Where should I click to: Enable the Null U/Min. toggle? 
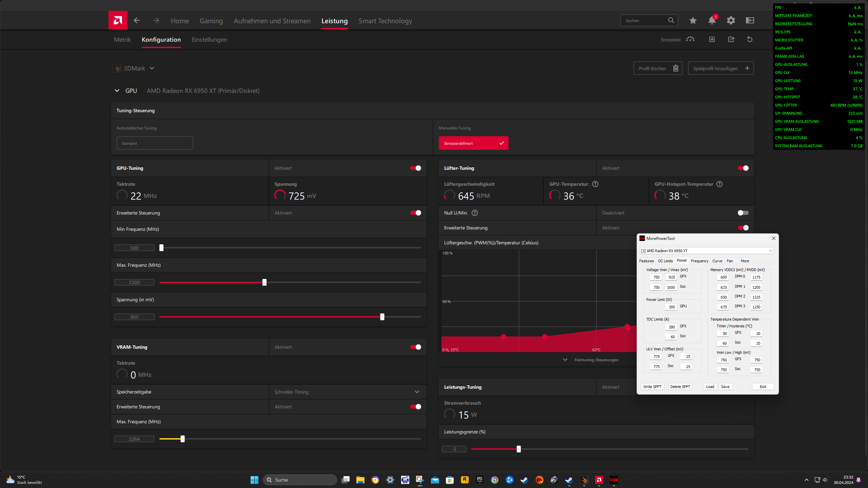[743, 213]
